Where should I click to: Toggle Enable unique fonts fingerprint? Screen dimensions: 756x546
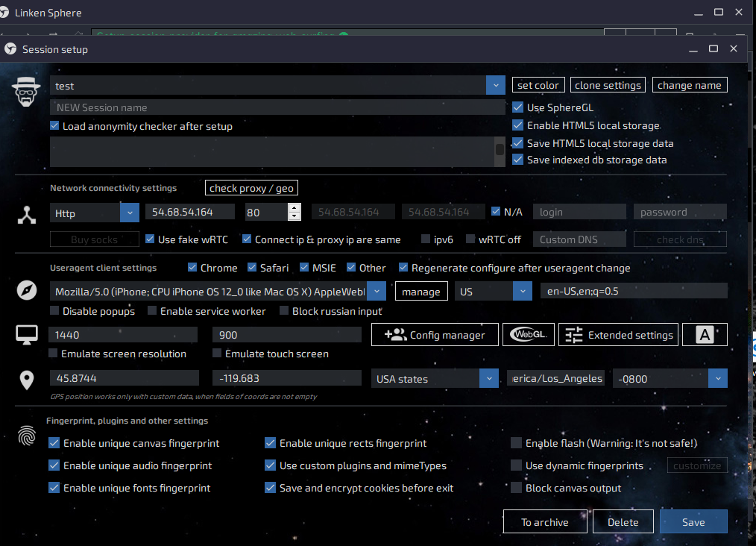tap(54, 488)
